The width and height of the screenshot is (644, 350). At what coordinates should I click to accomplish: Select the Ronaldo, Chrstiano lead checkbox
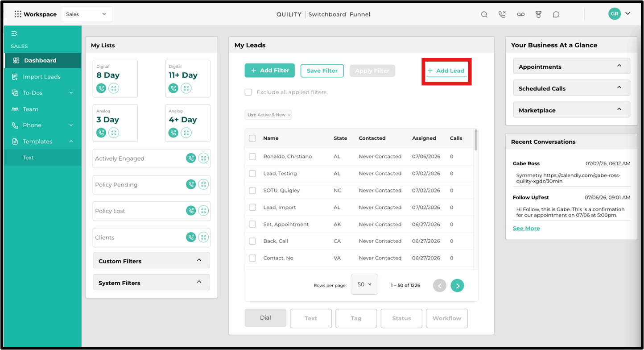tap(252, 157)
